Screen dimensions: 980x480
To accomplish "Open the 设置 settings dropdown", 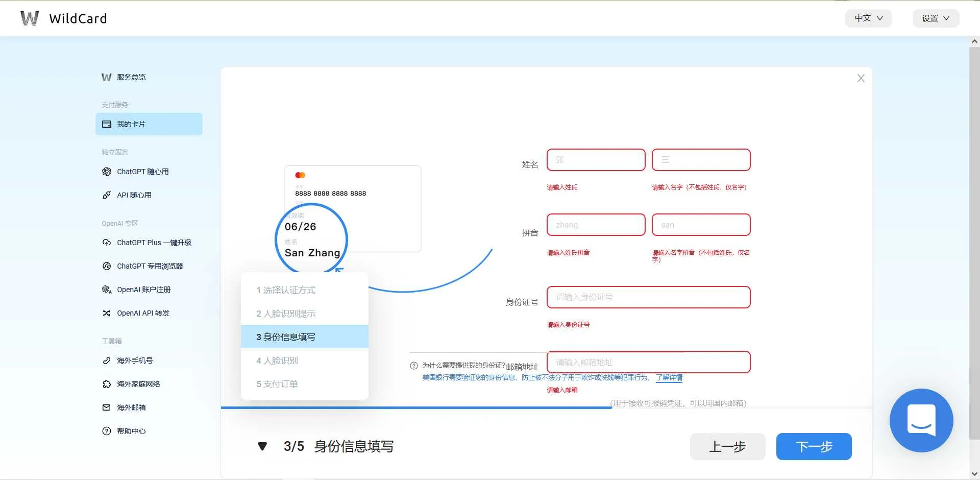I will point(936,18).
